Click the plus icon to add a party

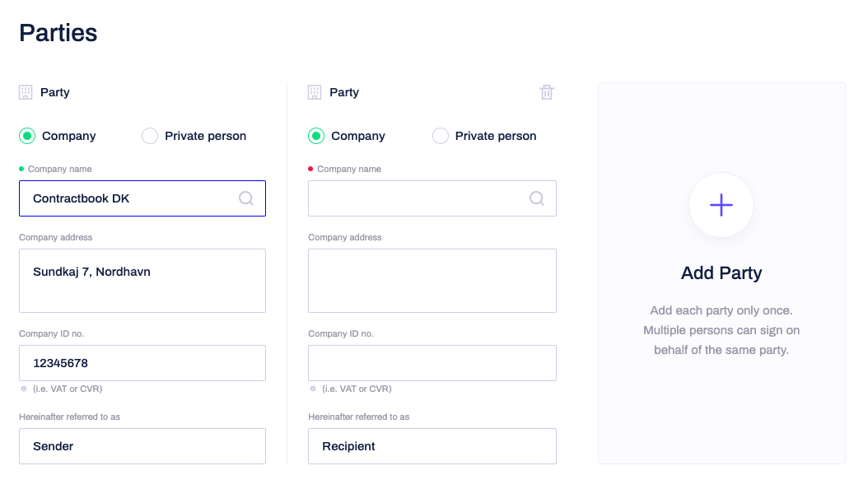click(x=721, y=205)
